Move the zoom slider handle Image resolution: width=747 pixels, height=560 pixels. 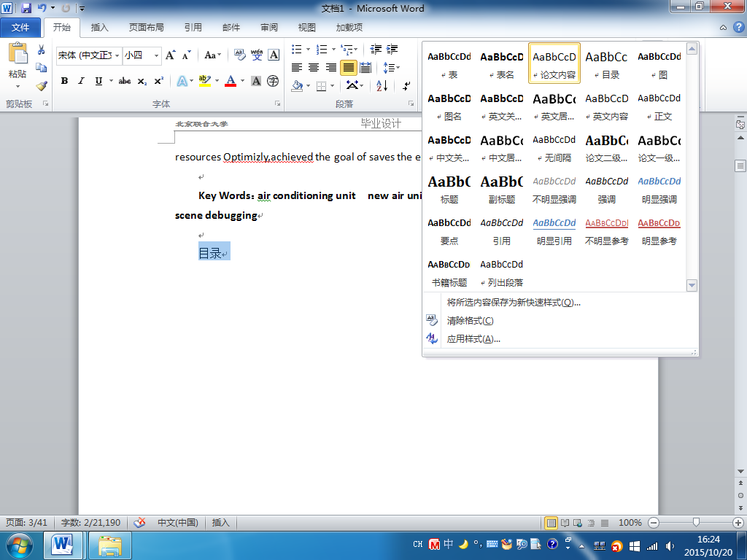[696, 523]
